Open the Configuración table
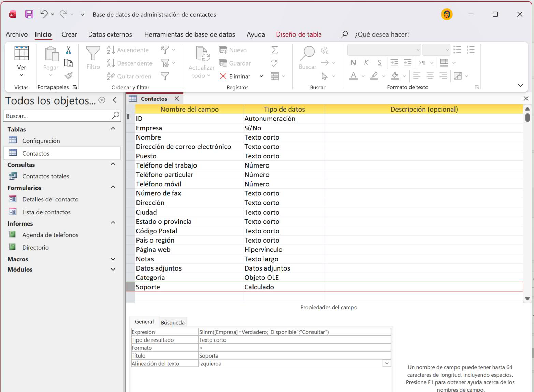 (x=41, y=141)
